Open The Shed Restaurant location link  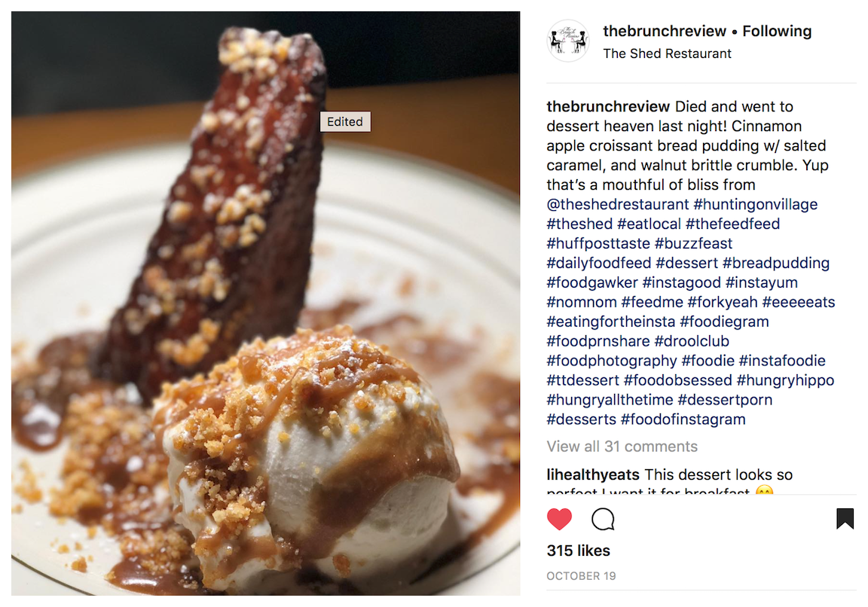[667, 53]
